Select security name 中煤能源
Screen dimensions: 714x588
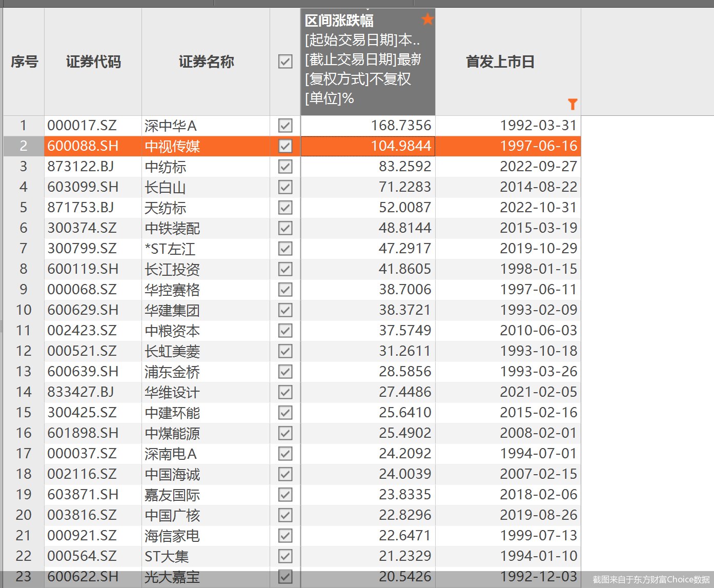(172, 433)
